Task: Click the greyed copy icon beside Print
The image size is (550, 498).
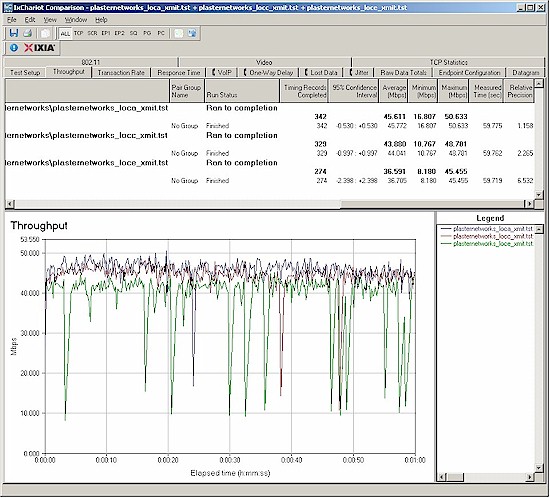Action: click(45, 33)
